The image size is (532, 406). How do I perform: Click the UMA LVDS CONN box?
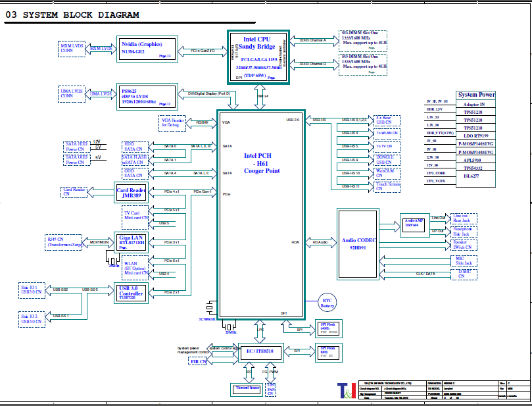click(x=71, y=93)
